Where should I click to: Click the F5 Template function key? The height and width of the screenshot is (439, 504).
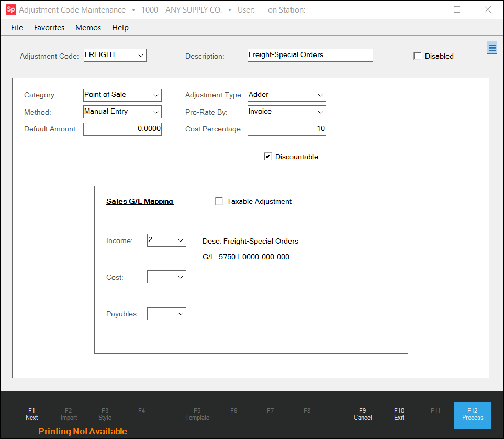(197, 414)
